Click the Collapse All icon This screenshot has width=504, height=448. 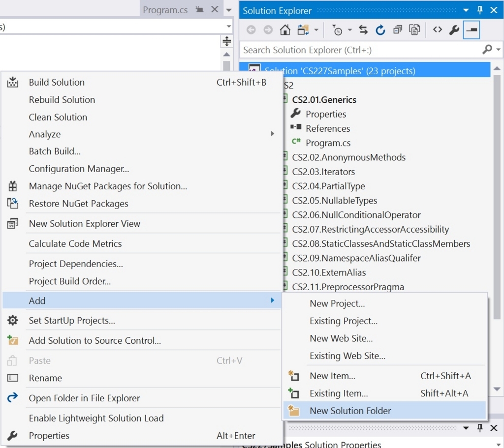398,30
